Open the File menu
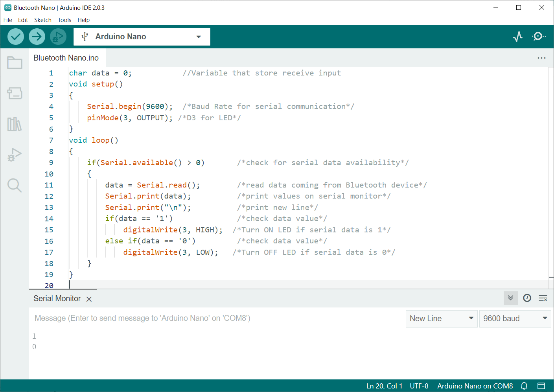 8,20
